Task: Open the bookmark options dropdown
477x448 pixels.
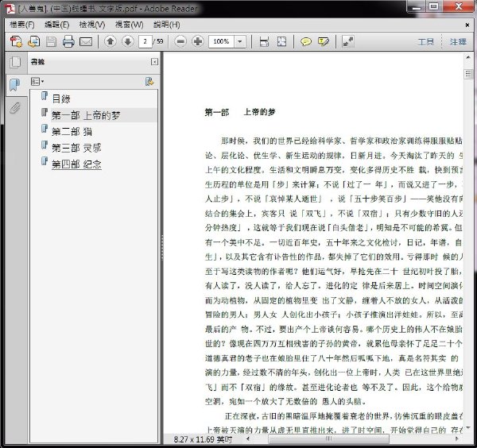Action: (37, 82)
